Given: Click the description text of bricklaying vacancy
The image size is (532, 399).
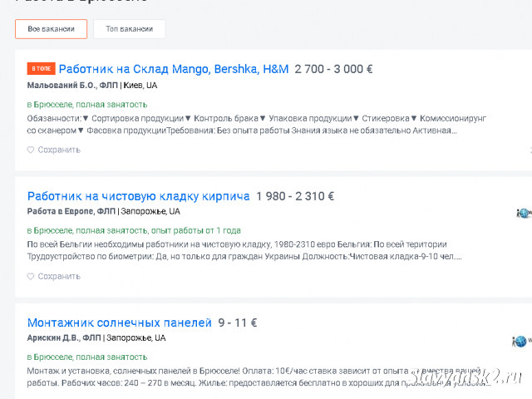Looking at the screenshot, I should pos(244,250).
